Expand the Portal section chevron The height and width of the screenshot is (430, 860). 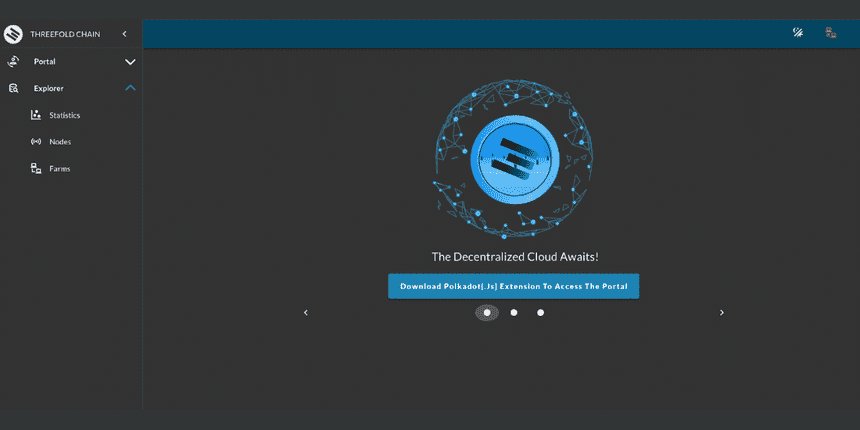point(130,62)
